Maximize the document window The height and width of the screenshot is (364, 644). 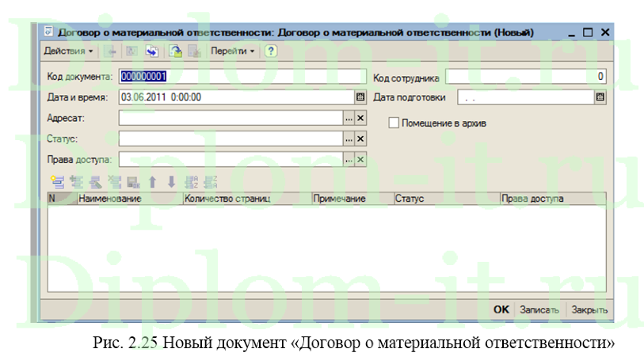tap(588, 32)
